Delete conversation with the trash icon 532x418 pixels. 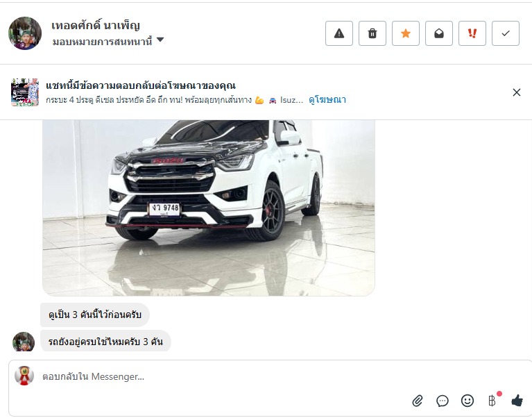point(372,33)
